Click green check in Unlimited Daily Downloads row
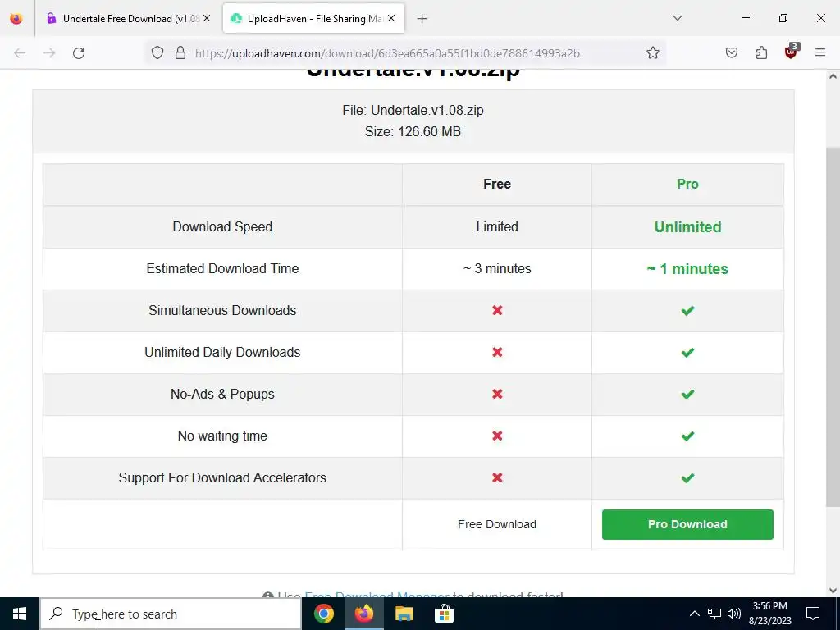 point(687,352)
